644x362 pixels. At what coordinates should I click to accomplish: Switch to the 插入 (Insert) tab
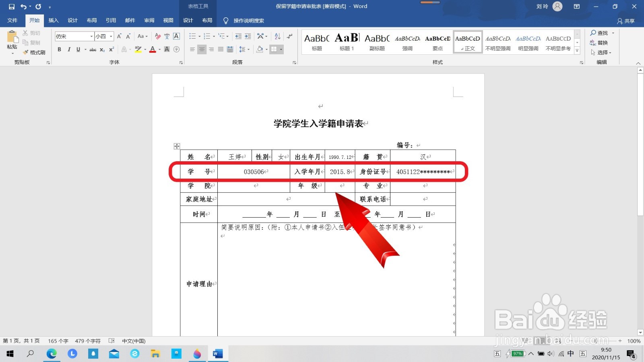pyautogui.click(x=54, y=21)
